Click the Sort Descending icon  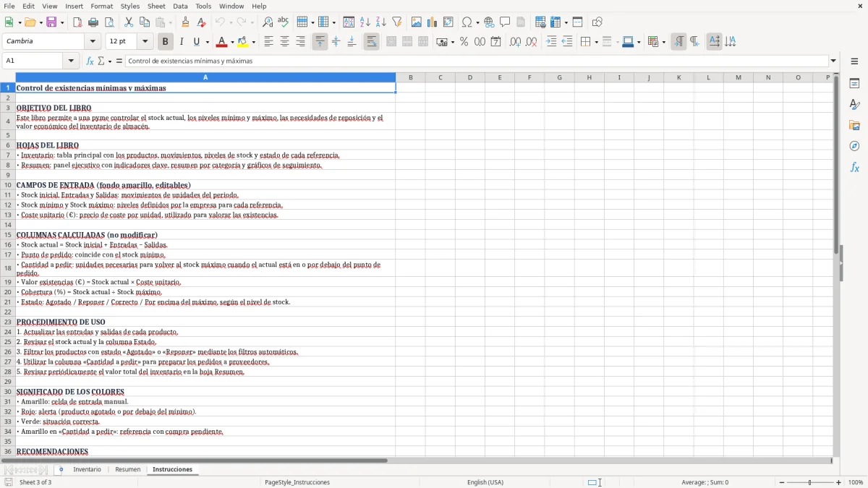point(380,22)
